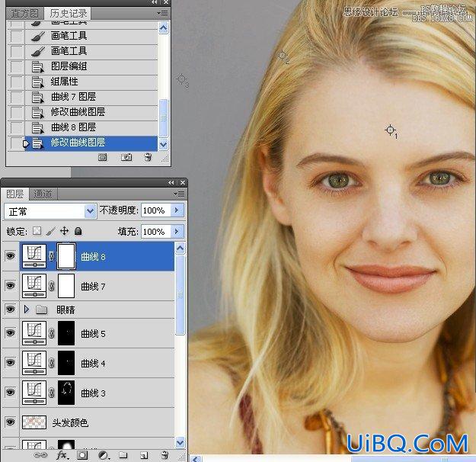Add a layer mask
Screen dimensions: 476x462
tap(82, 455)
